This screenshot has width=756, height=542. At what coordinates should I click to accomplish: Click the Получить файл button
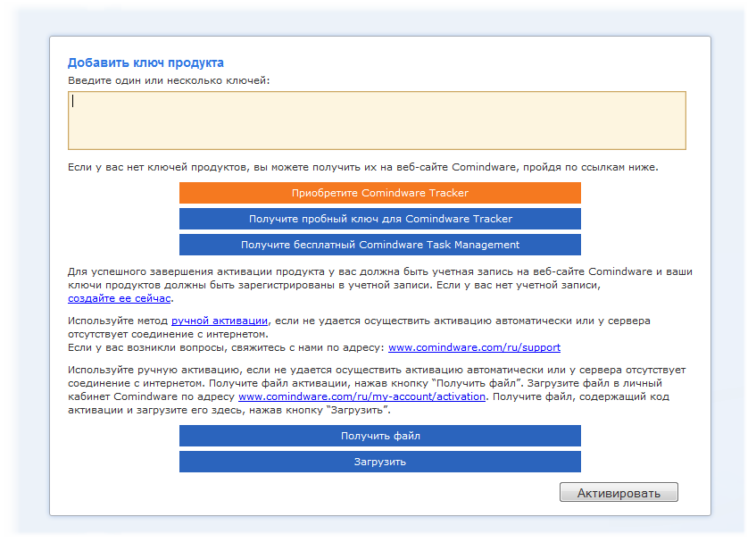click(x=380, y=436)
